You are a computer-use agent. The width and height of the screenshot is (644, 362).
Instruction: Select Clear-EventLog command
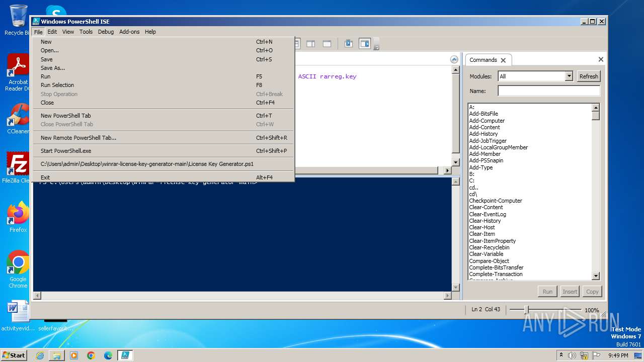(488, 214)
